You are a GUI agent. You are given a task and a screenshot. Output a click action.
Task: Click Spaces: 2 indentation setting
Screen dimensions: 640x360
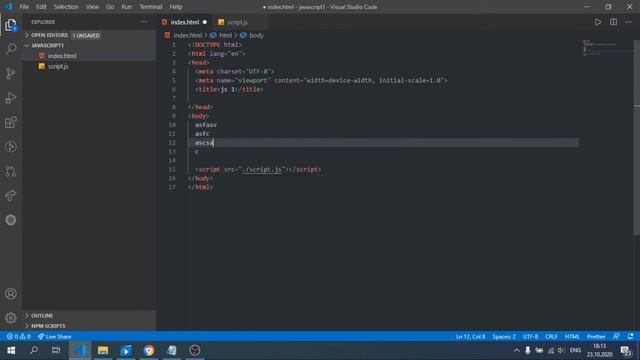point(504,336)
